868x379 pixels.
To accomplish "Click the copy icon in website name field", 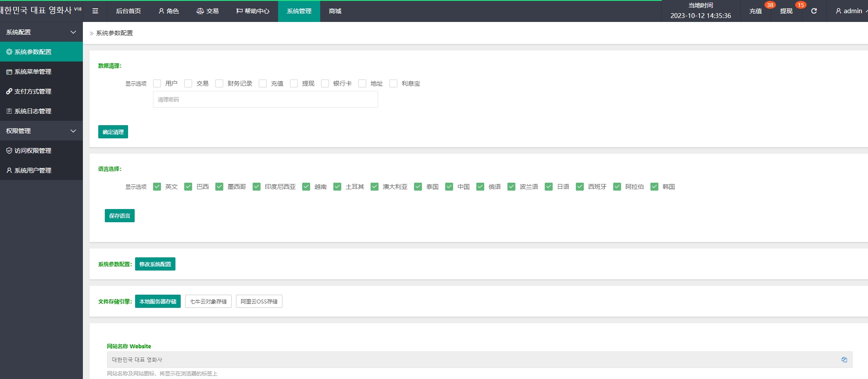I will [x=844, y=359].
